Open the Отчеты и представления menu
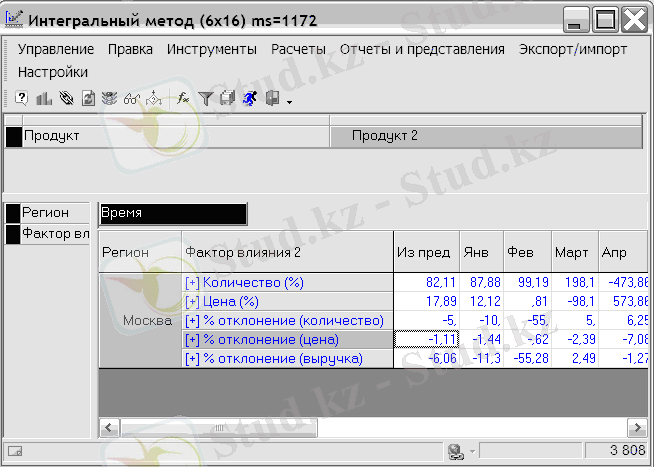This screenshot has width=654, height=467. pyautogui.click(x=422, y=49)
